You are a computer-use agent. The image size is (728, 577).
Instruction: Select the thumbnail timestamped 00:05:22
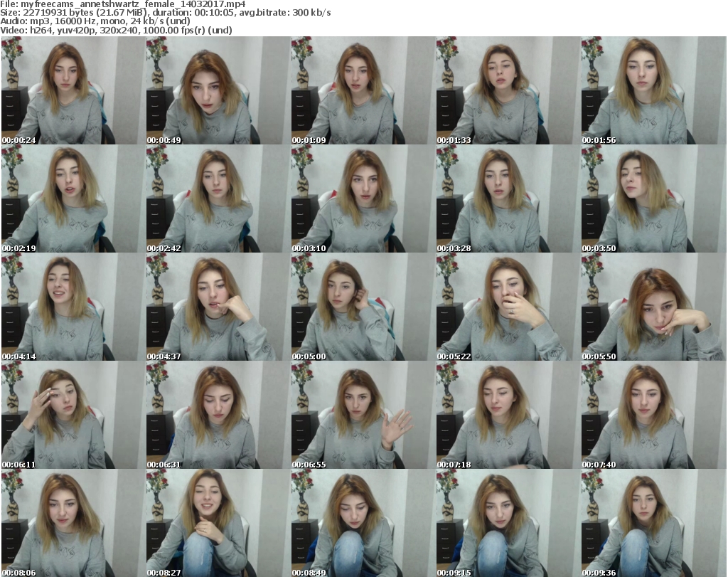click(508, 307)
